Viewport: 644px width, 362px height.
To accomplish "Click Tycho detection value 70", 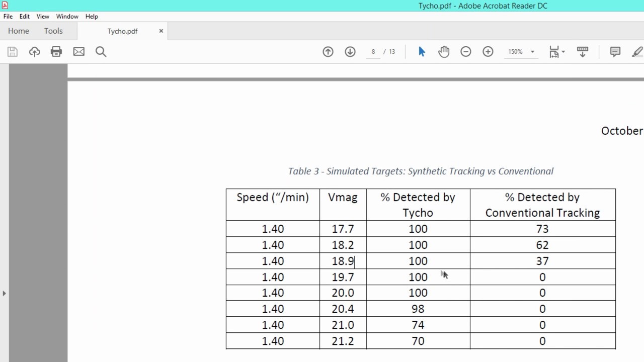I will tap(418, 341).
